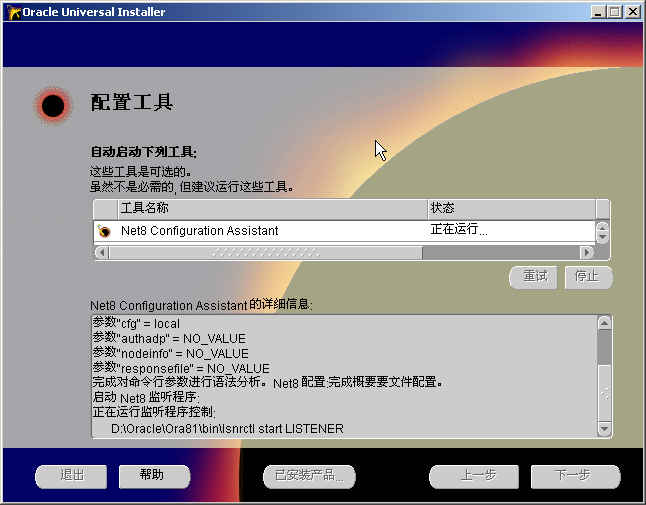Select the Net8 Configuration Assistant row
646x505 pixels.
coord(344,231)
